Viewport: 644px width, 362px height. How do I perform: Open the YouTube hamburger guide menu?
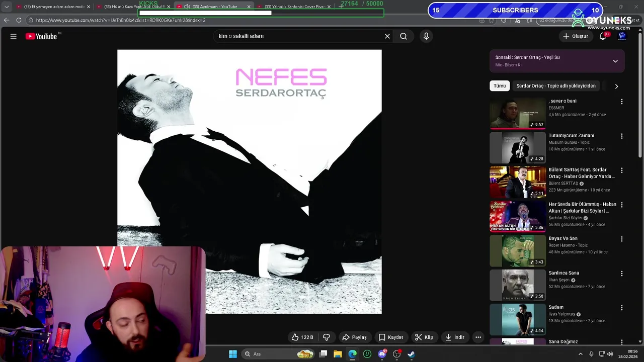tap(14, 36)
